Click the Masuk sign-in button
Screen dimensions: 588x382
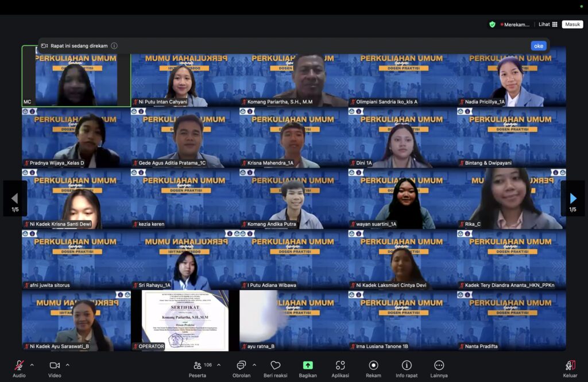(572, 25)
